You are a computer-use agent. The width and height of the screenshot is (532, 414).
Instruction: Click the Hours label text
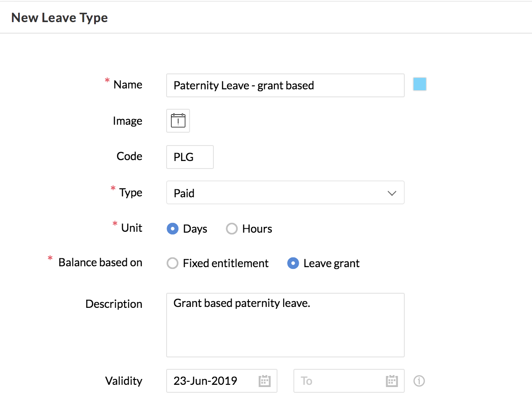coord(257,229)
